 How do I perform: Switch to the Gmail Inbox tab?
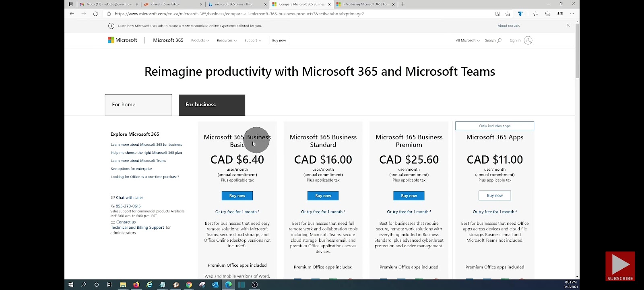[x=109, y=4]
